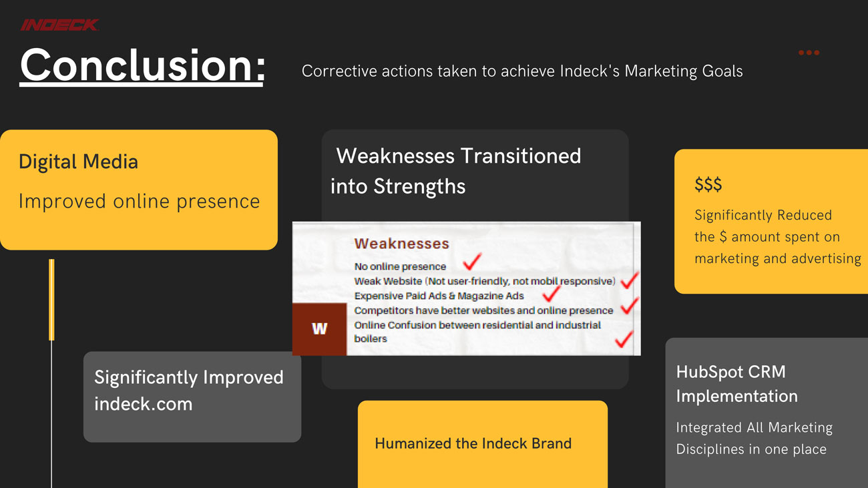Click Integrated All Marketing Disciplines text
868x488 pixels.
(754, 438)
